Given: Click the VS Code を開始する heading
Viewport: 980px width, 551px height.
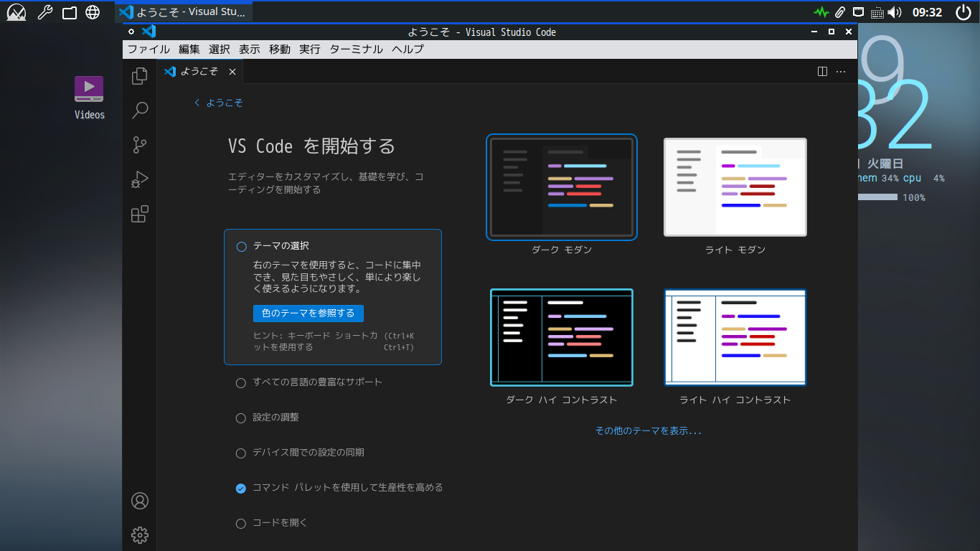Looking at the screenshot, I should click(312, 147).
